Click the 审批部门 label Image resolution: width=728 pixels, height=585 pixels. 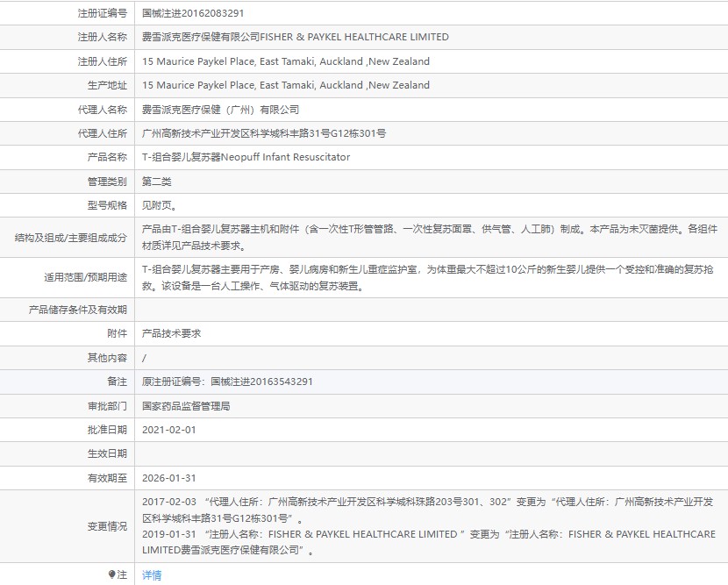(107, 406)
